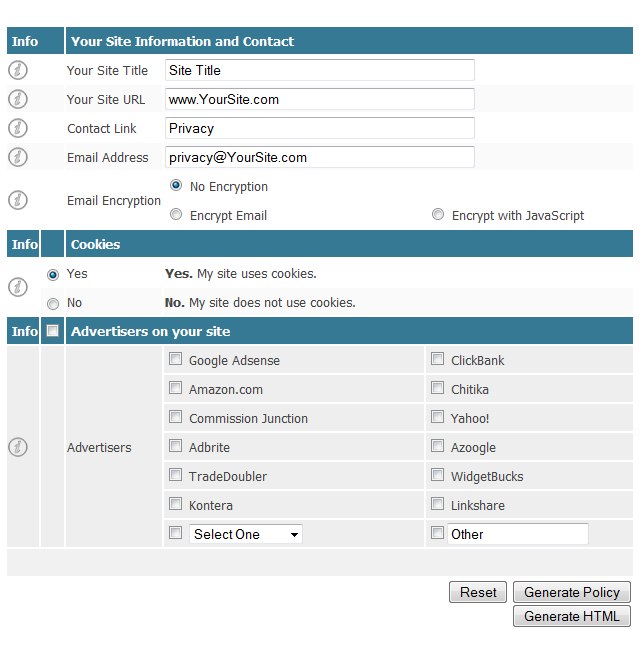The height and width of the screenshot is (645, 643).
Task: Click the info icon beside Email Encryption
Action: tap(18, 200)
